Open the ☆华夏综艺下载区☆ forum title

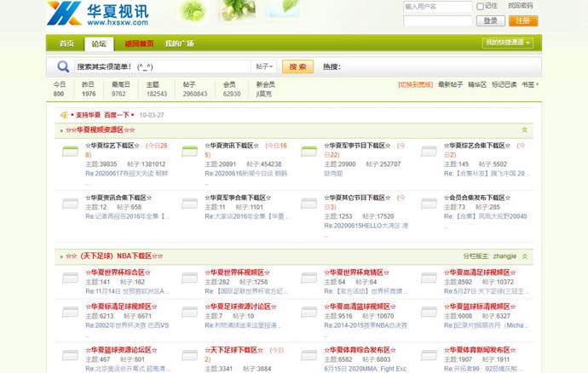click(112, 146)
